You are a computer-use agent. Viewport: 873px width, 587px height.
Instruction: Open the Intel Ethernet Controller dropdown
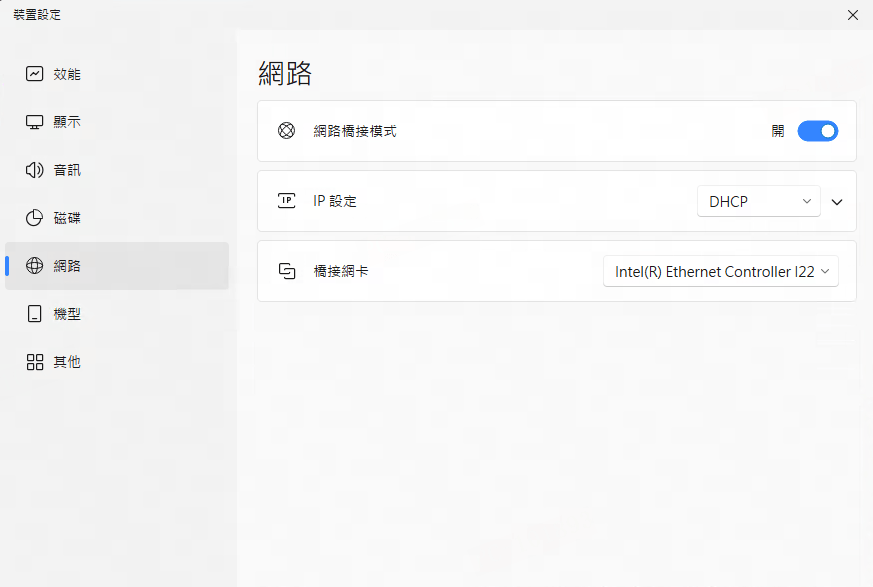(x=720, y=271)
